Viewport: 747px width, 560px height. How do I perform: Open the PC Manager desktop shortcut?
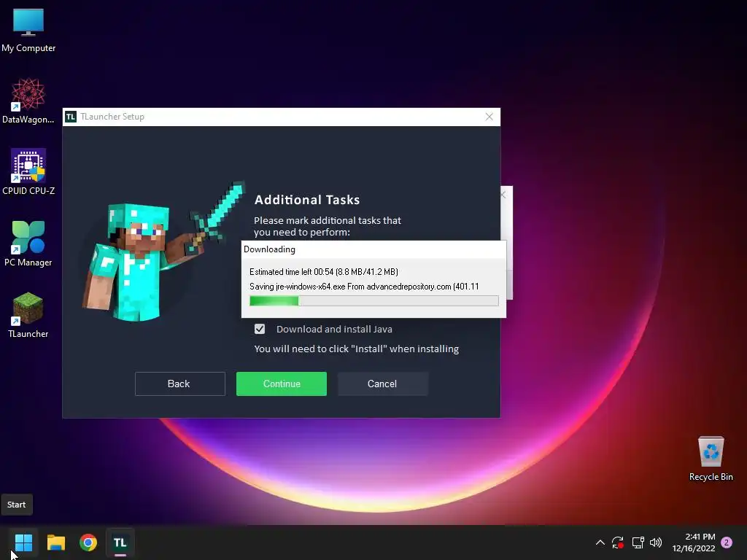[28, 244]
